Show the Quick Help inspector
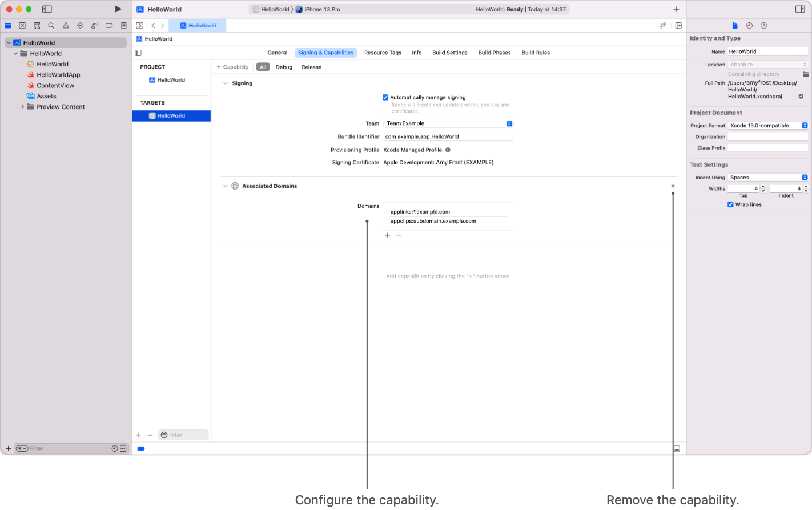 764,26
